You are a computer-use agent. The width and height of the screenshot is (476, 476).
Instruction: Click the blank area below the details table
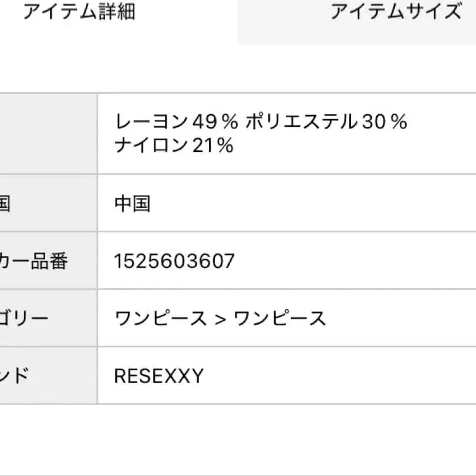238,440
